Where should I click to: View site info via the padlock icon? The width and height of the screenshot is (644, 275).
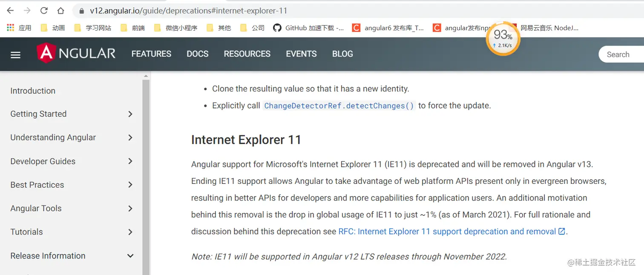click(x=82, y=11)
